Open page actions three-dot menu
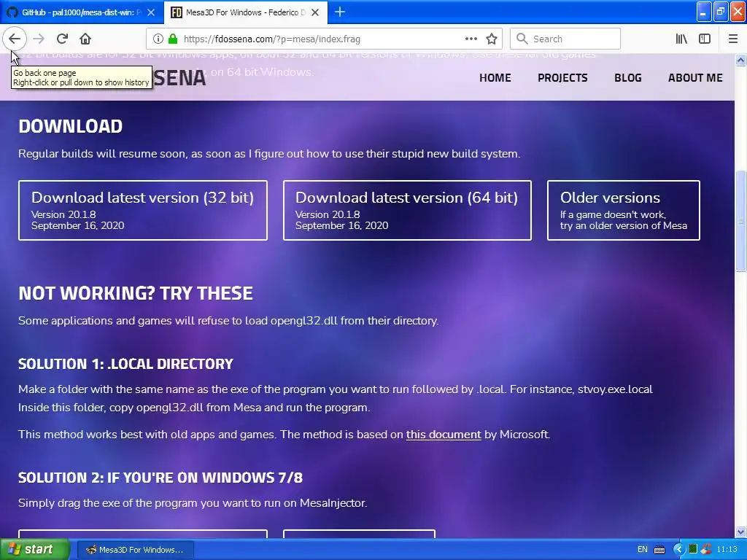This screenshot has width=747, height=560. [x=471, y=39]
